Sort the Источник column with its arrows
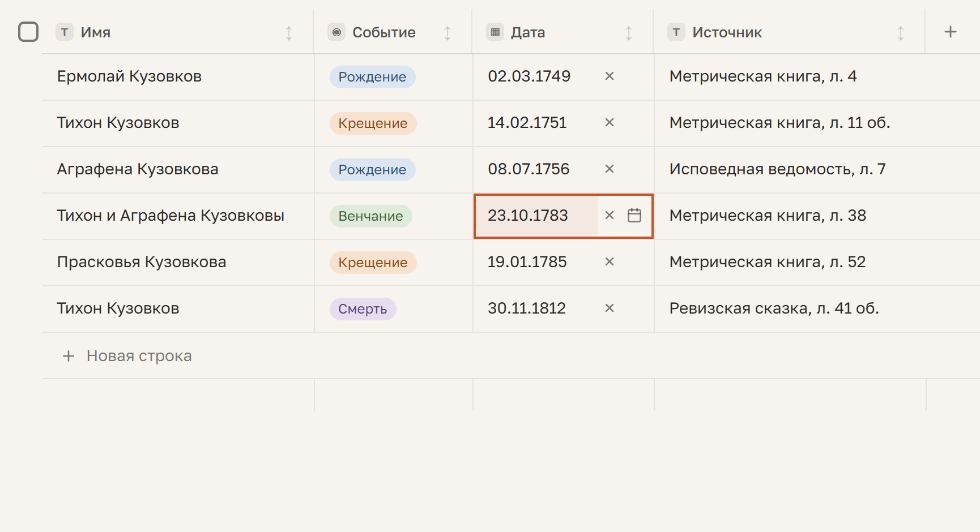The image size is (980, 532). 901,33
